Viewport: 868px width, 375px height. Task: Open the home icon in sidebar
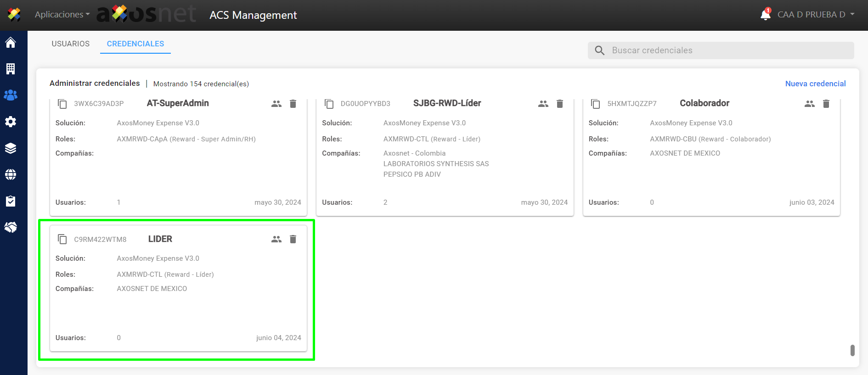11,43
